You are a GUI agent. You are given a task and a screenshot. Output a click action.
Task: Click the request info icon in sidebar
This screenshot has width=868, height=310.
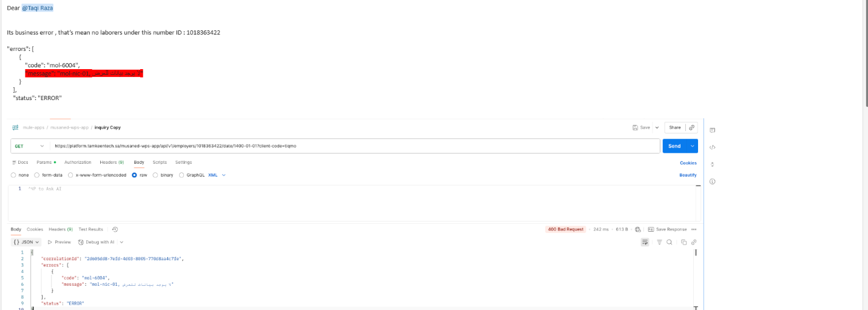click(712, 181)
